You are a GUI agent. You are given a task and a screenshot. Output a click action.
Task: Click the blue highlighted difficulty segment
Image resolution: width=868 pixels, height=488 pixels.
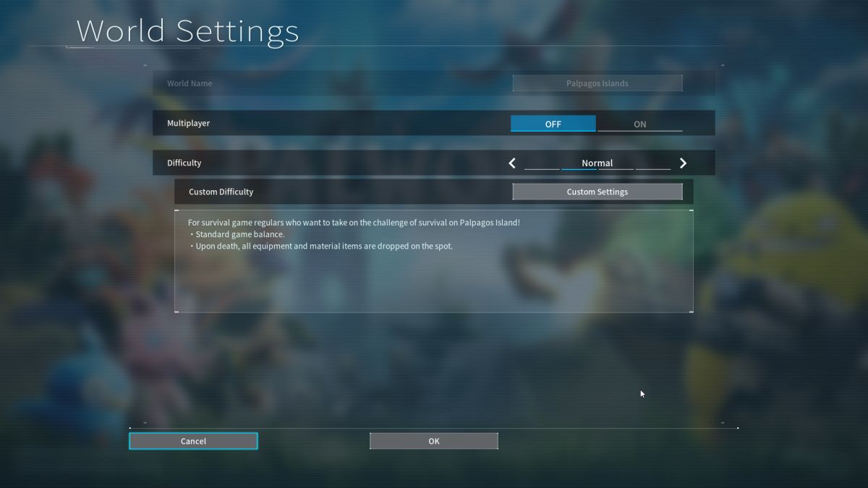tap(579, 169)
